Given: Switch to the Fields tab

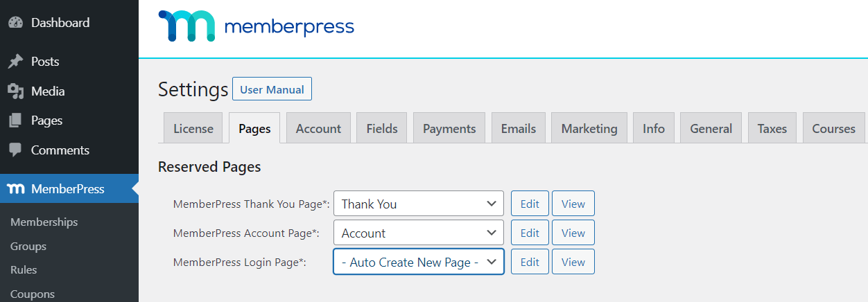Looking at the screenshot, I should (x=382, y=128).
